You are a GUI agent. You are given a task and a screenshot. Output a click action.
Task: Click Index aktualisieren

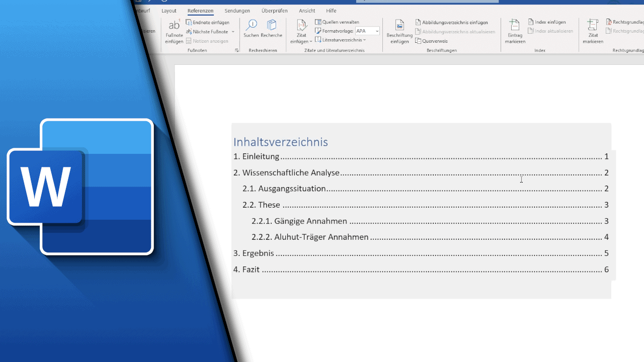[x=550, y=31]
